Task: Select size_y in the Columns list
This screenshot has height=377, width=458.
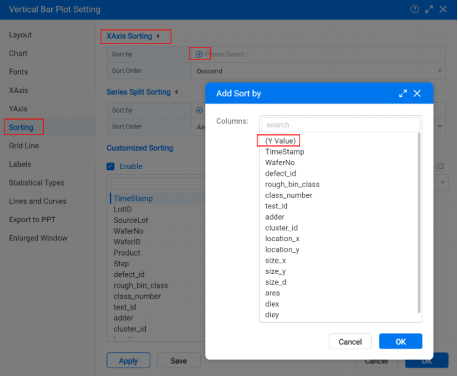Action: (x=275, y=271)
